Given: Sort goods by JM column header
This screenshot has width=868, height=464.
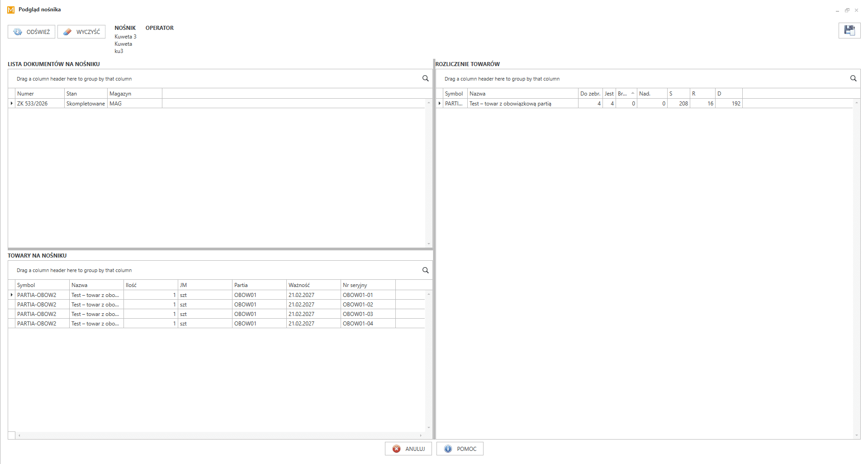Looking at the screenshot, I should 205,285.
